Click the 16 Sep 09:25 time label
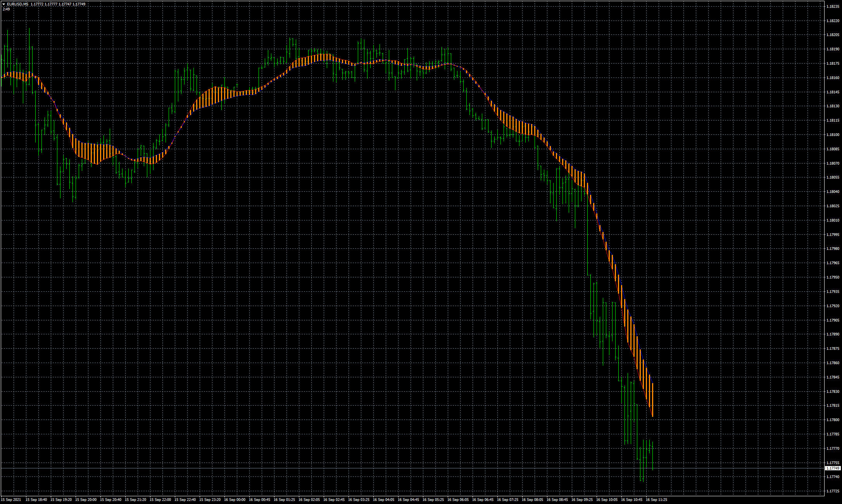Screen dimensions: 842x504 point(582,500)
